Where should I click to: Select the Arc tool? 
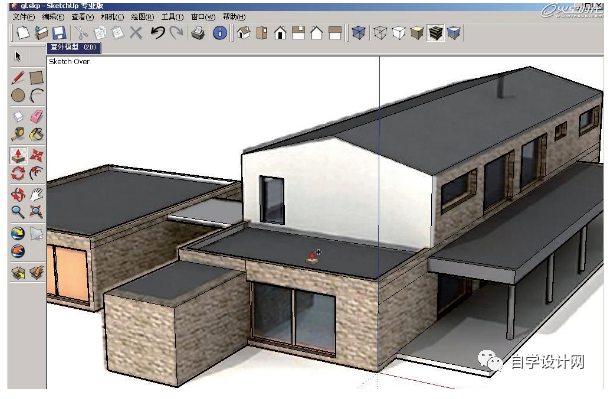coord(36,95)
